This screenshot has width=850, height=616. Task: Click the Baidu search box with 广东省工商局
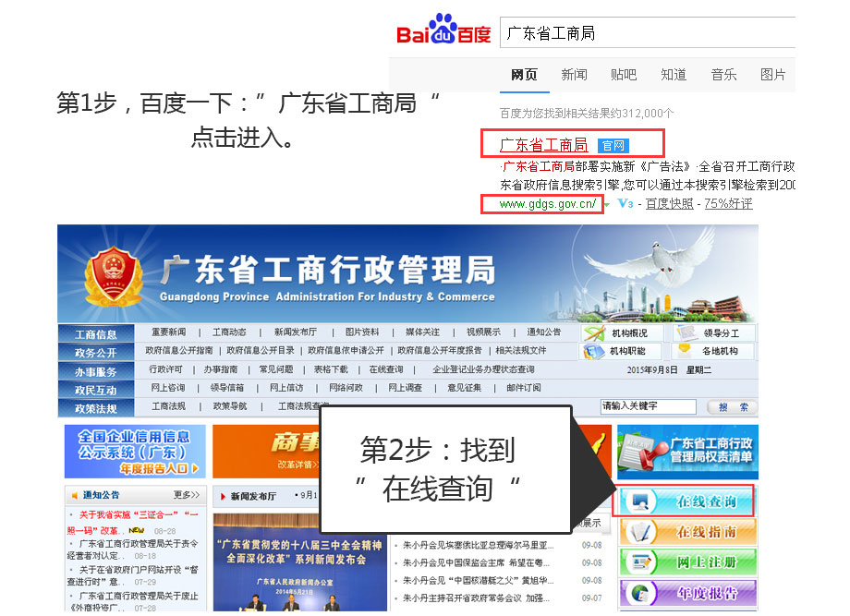click(647, 33)
